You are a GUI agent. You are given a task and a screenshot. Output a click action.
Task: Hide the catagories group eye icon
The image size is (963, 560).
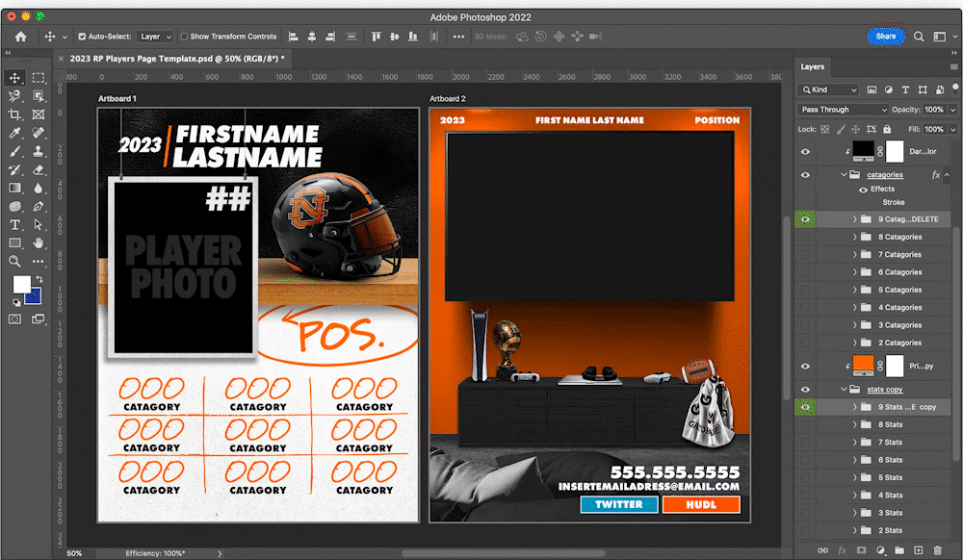[x=805, y=175]
